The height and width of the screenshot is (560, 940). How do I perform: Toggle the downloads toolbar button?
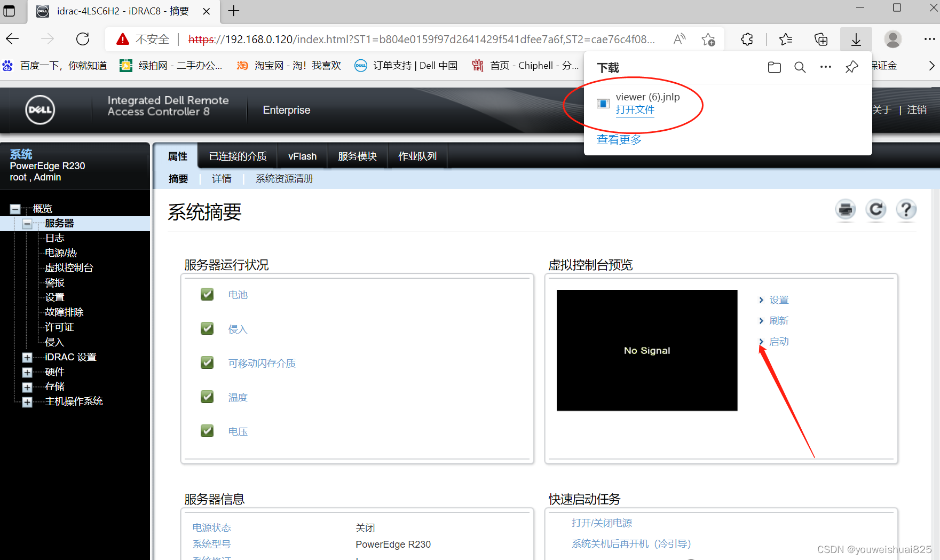[856, 39]
